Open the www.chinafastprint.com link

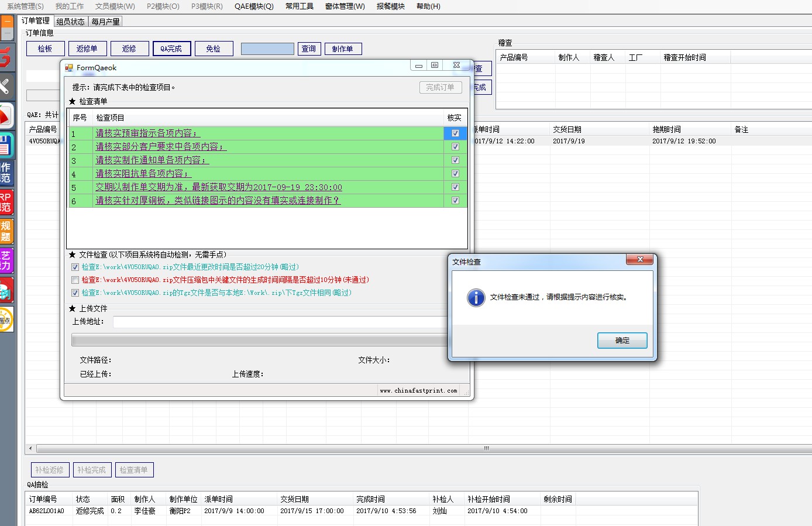[419, 391]
